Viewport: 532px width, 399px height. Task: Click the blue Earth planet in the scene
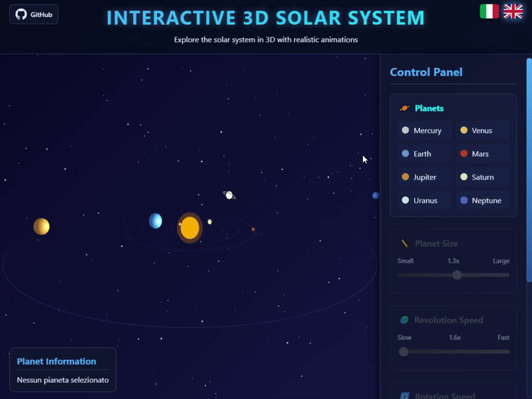point(156,221)
